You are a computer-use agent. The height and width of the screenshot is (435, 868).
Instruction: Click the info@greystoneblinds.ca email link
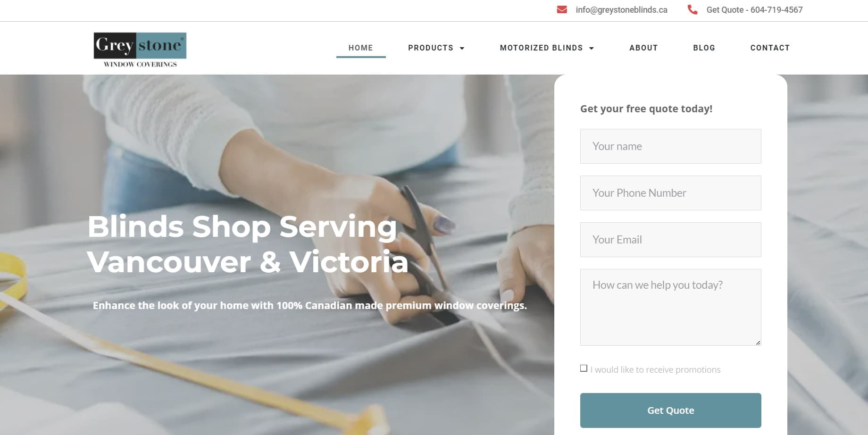point(621,10)
